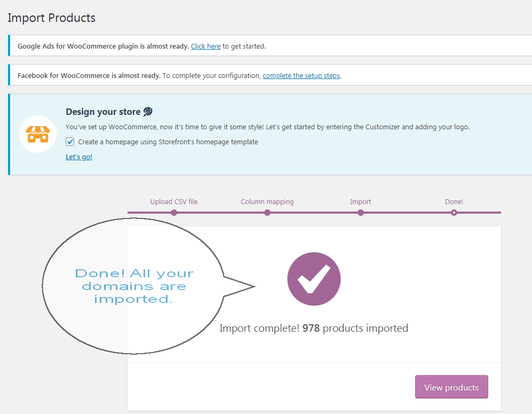Select the Column mapping step label
Screen dimensions: 532x414
tap(267, 202)
